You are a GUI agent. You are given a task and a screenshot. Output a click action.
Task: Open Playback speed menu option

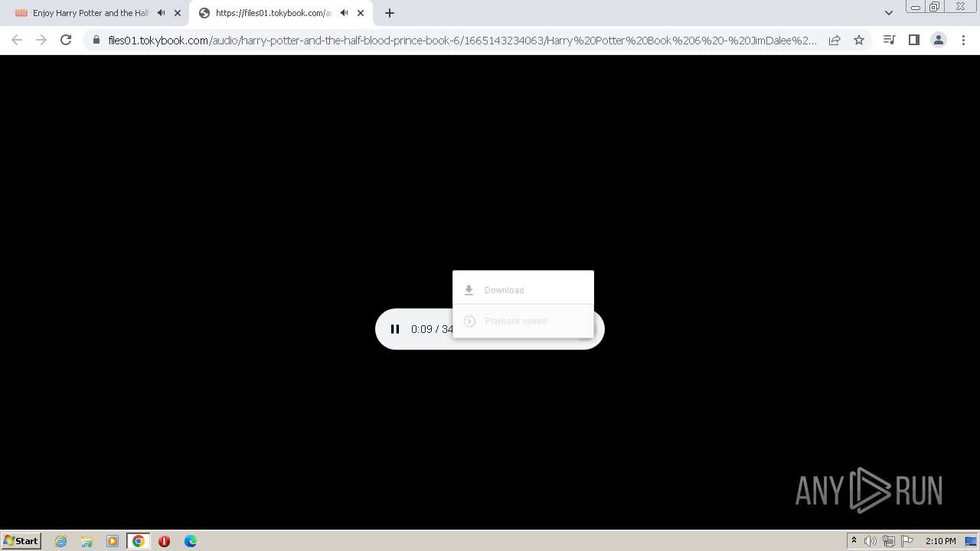[x=523, y=321]
